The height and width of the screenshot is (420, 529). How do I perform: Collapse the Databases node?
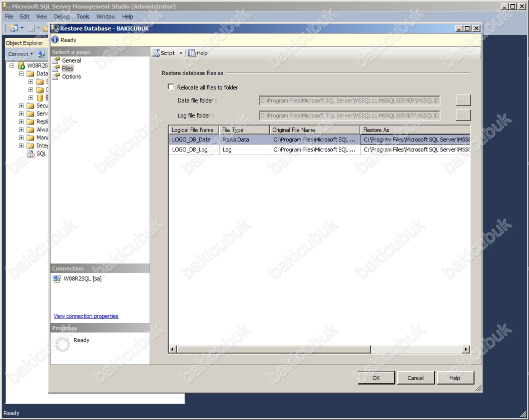(21, 73)
